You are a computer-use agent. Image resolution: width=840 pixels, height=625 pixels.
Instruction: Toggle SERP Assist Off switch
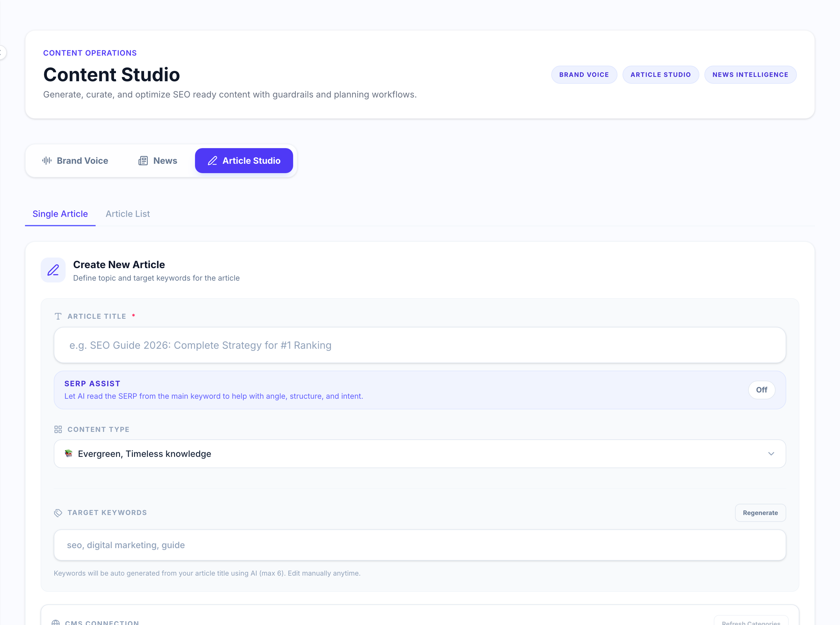pyautogui.click(x=761, y=390)
